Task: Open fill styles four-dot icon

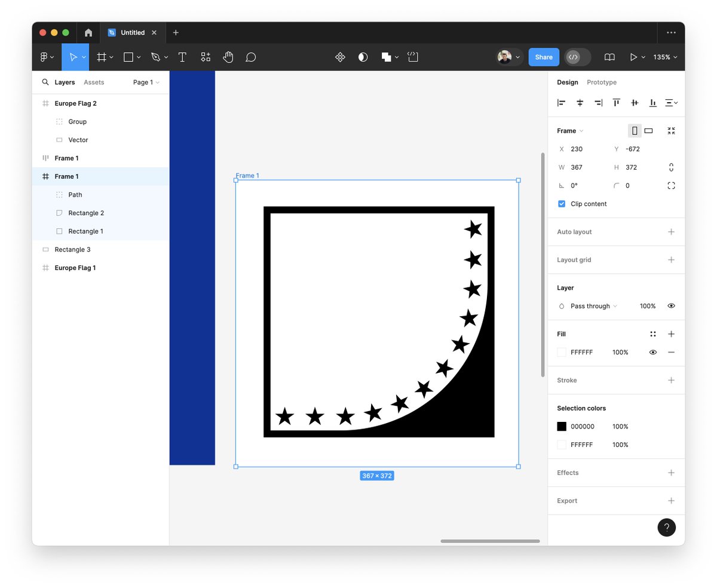Action: [x=653, y=334]
